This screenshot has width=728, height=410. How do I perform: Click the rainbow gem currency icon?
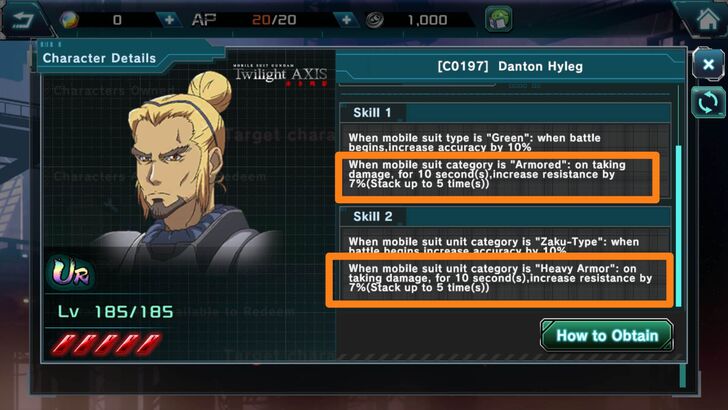click(70, 20)
